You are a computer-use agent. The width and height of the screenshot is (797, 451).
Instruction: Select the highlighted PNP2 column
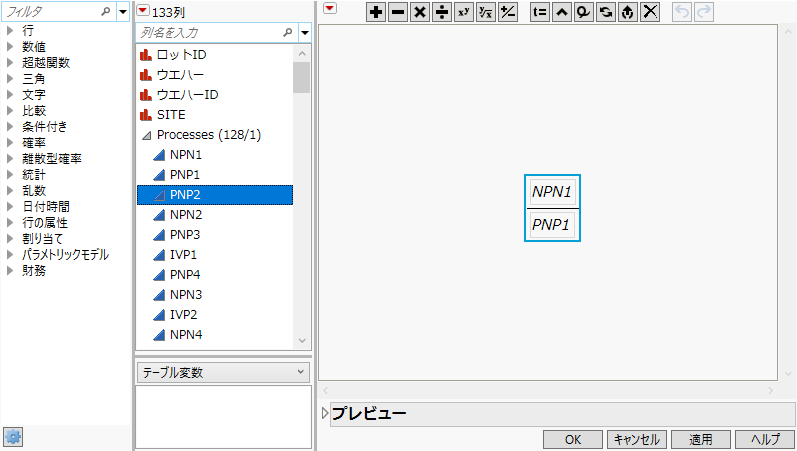coord(214,195)
